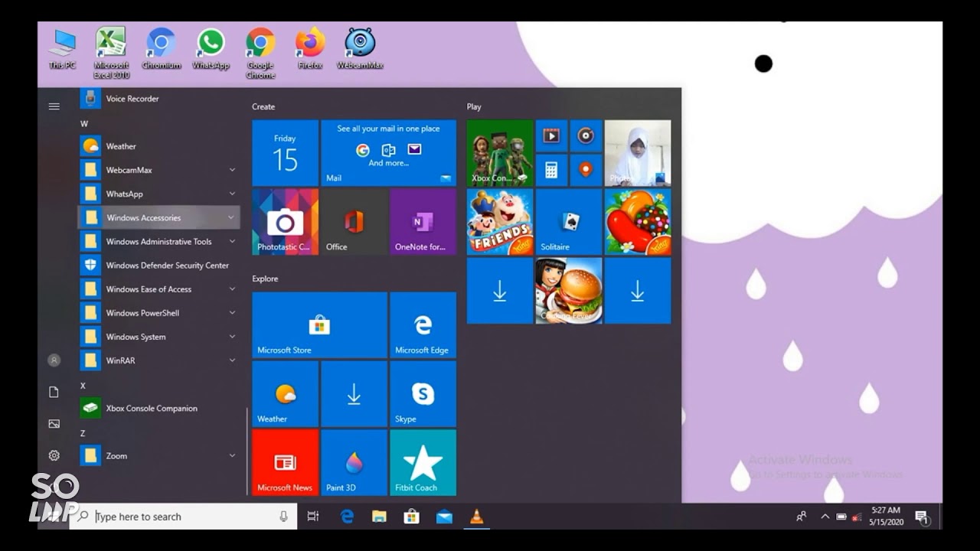The height and width of the screenshot is (551, 980).
Task: Open Settings gear in Start sidebar
Action: coord(54,455)
